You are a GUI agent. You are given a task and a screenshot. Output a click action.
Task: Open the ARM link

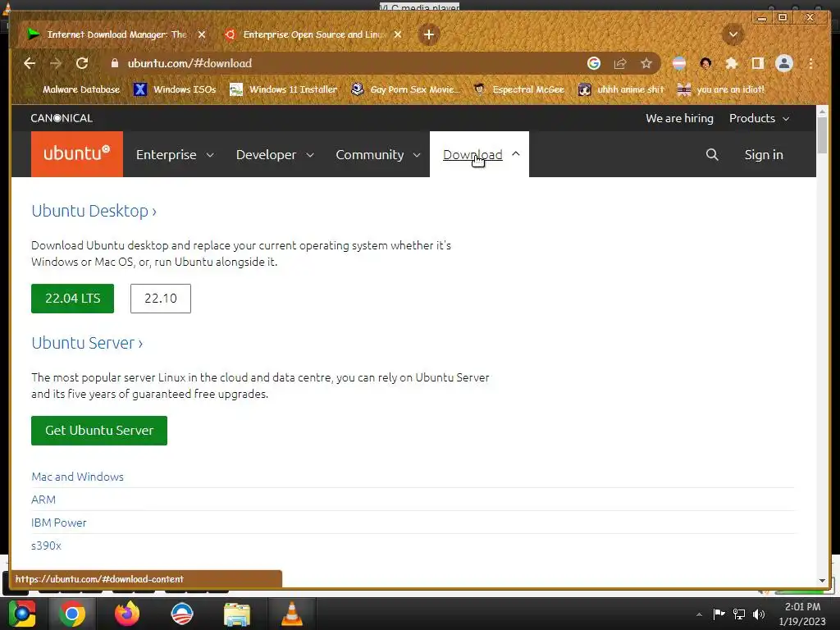(43, 500)
